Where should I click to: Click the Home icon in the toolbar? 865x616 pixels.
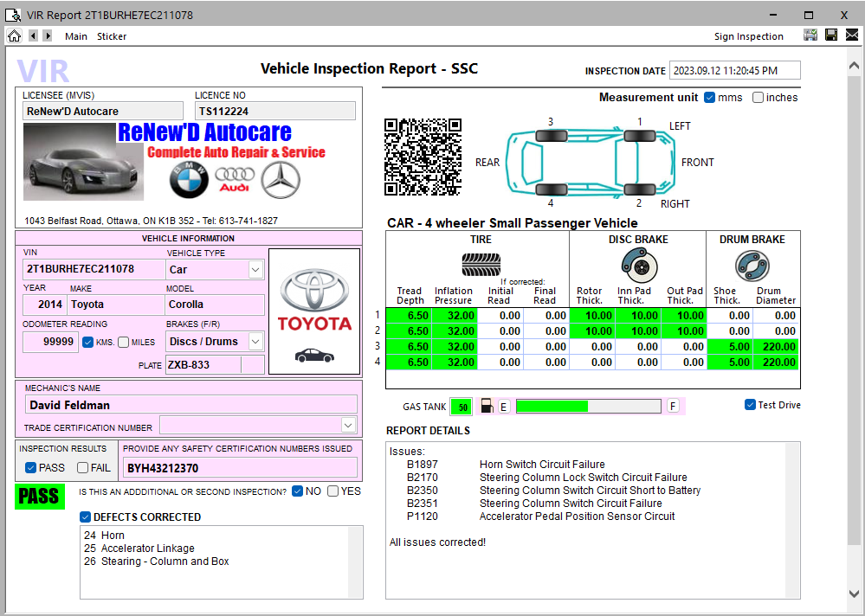[14, 35]
